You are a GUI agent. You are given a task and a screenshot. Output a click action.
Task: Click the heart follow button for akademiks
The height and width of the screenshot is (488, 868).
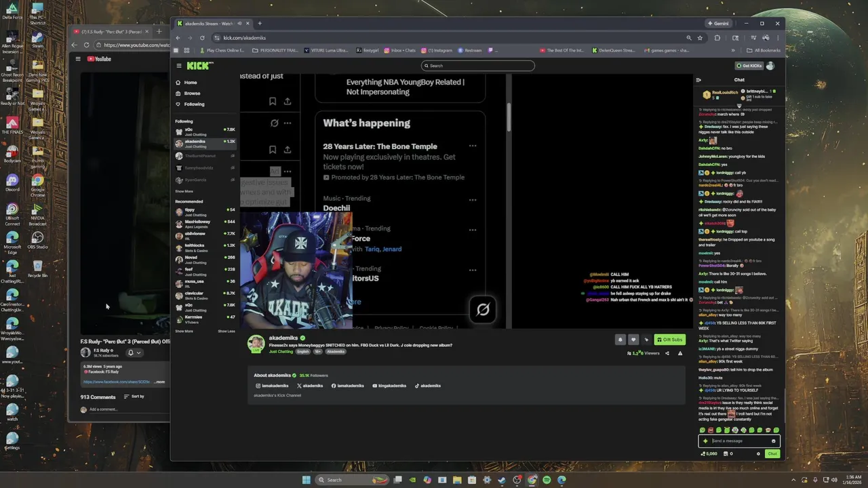(633, 340)
